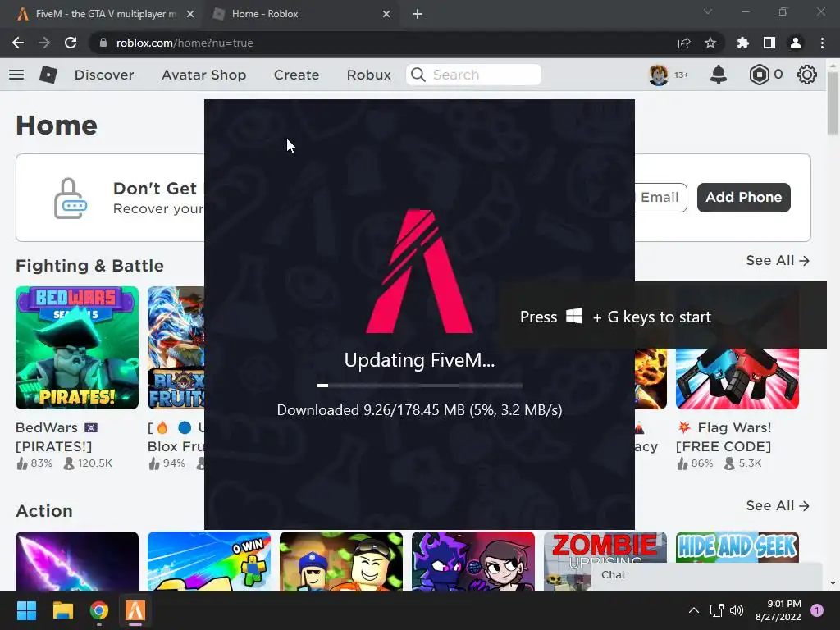
Task: Open the Avatar Shop menu
Action: tap(203, 75)
